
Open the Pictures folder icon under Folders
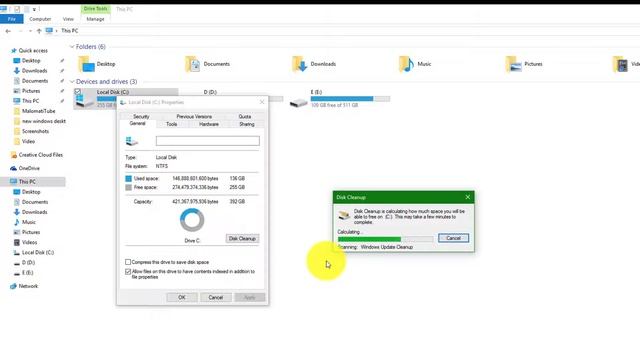pyautogui.click(x=513, y=64)
